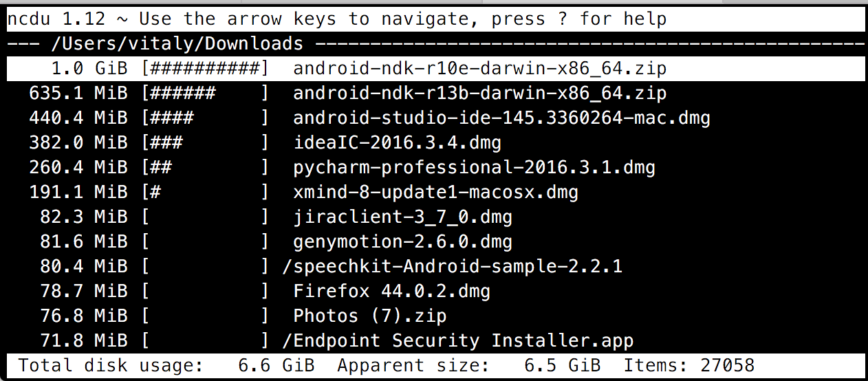
Task: Click android-studio-ide-145.3360264-mac.dmg entry
Action: [x=501, y=118]
